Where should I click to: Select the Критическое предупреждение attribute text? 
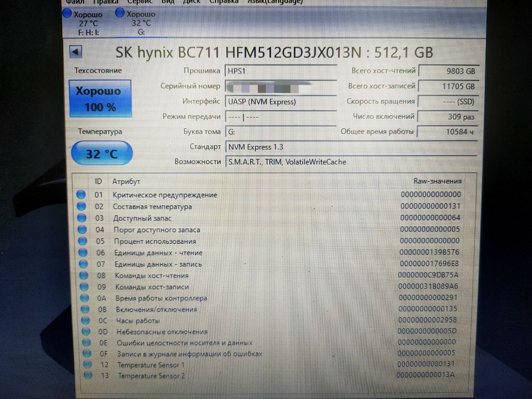coord(165,195)
